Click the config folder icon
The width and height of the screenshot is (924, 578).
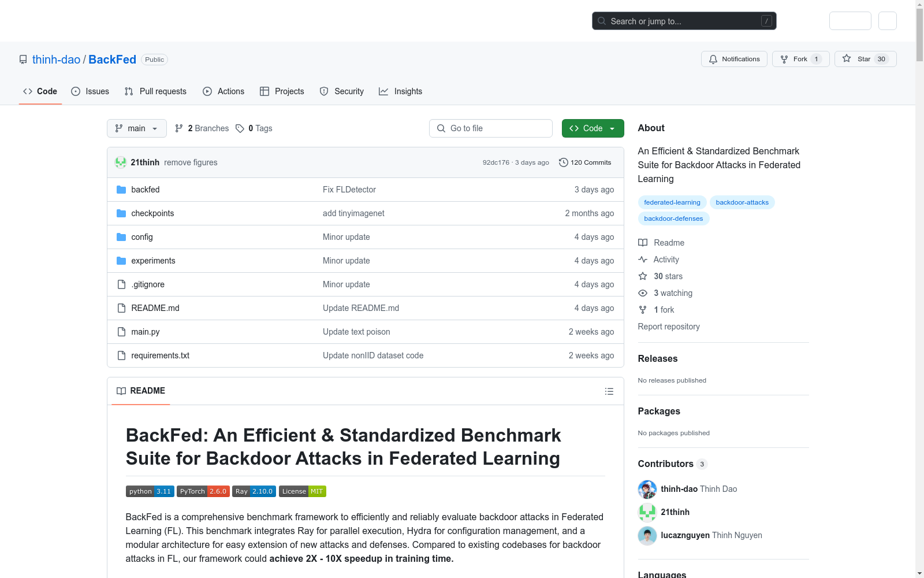pos(121,237)
